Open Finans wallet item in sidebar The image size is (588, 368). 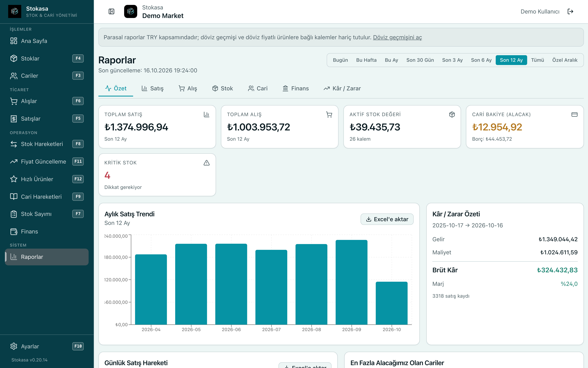(47, 231)
